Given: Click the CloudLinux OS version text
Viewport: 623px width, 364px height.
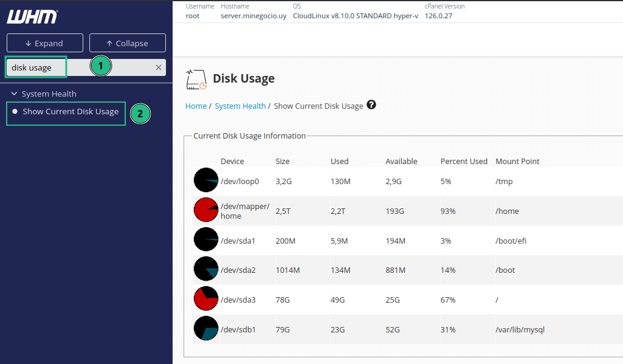Looking at the screenshot, I should point(356,16).
